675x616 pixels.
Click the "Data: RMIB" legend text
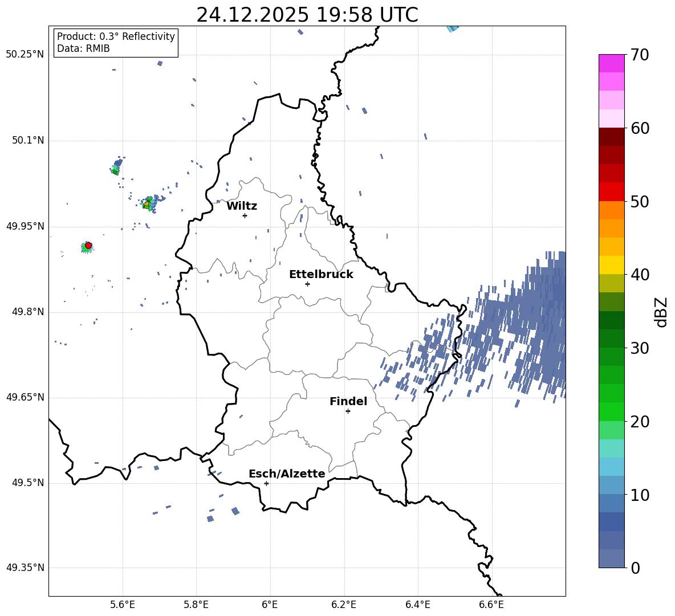click(83, 48)
